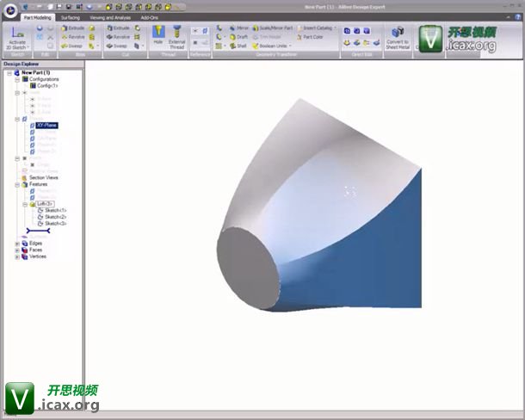This screenshot has width=525, height=420.
Task: Click the Loft Cut icon beside Extrude in Cut group
Action: coord(138,28)
